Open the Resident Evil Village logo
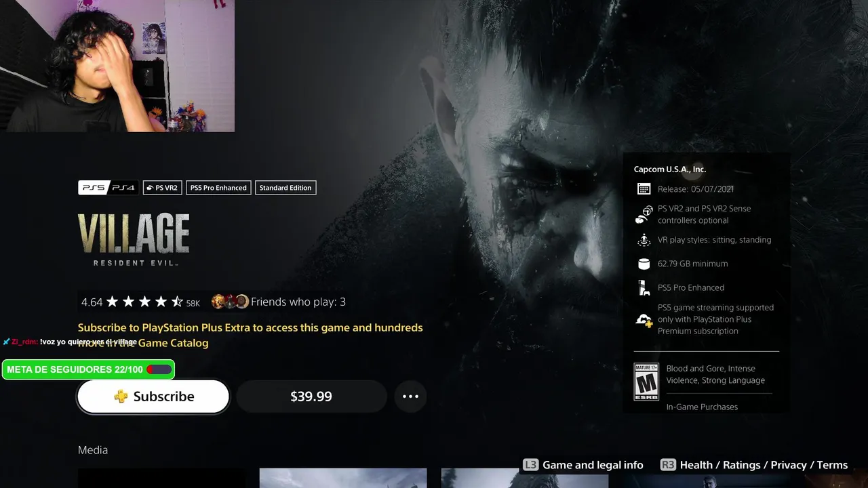This screenshot has height=488, width=868. click(x=134, y=240)
